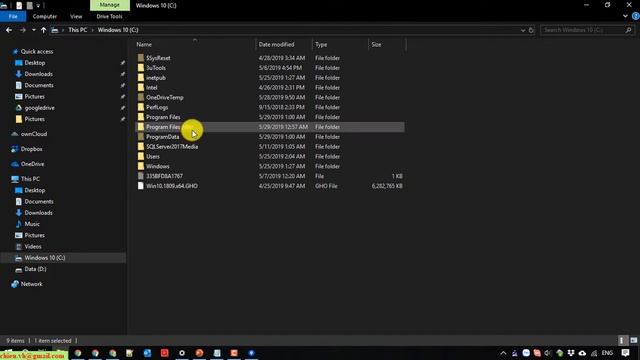Open the Drive Tools tab
The image size is (640, 360).
click(109, 16)
